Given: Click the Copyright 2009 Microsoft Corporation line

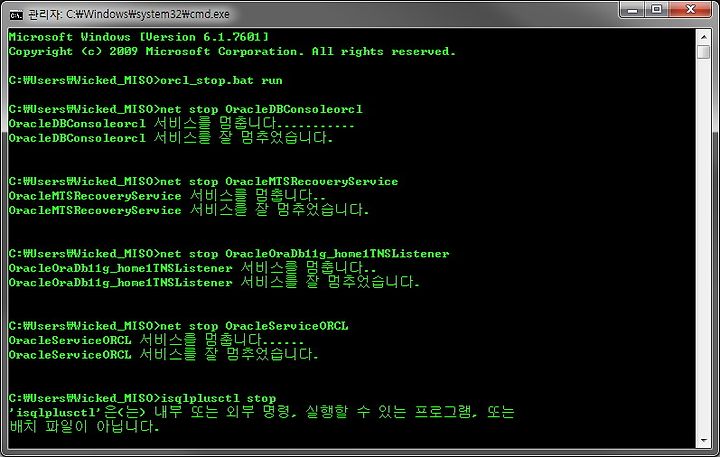Looking at the screenshot, I should (232, 51).
